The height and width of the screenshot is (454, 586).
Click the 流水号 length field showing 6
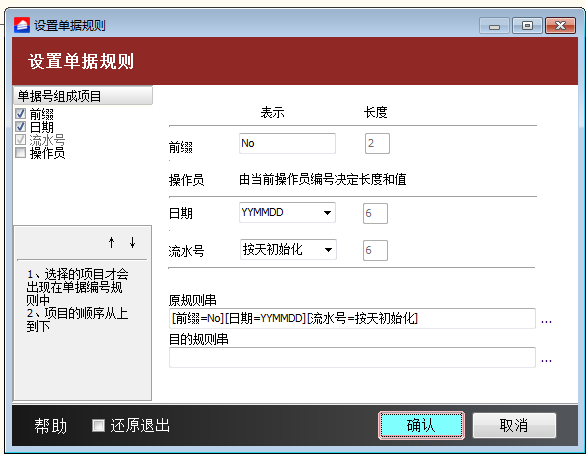tap(375, 250)
